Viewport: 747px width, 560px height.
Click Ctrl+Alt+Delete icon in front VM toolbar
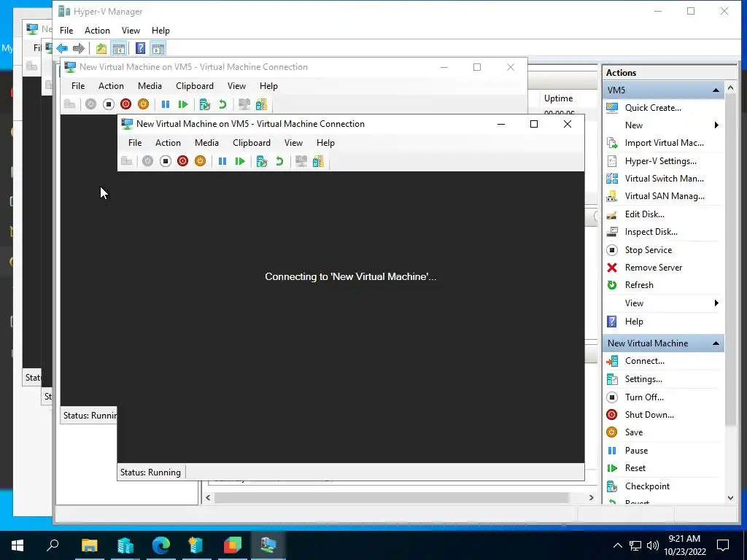click(x=126, y=161)
